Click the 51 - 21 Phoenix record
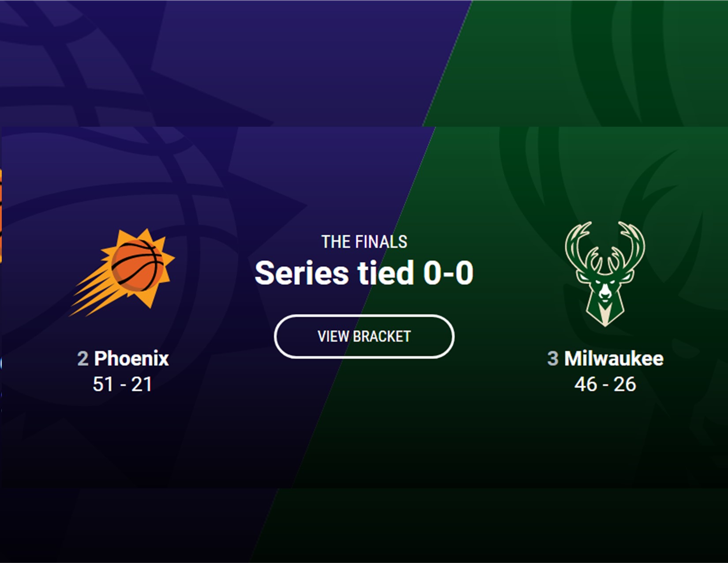This screenshot has width=728, height=563. [x=122, y=384]
